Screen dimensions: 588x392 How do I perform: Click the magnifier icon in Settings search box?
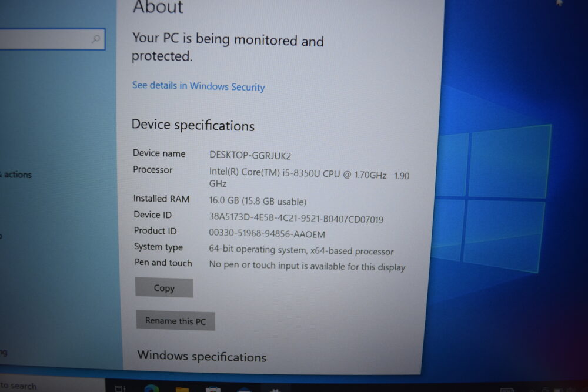(96, 39)
